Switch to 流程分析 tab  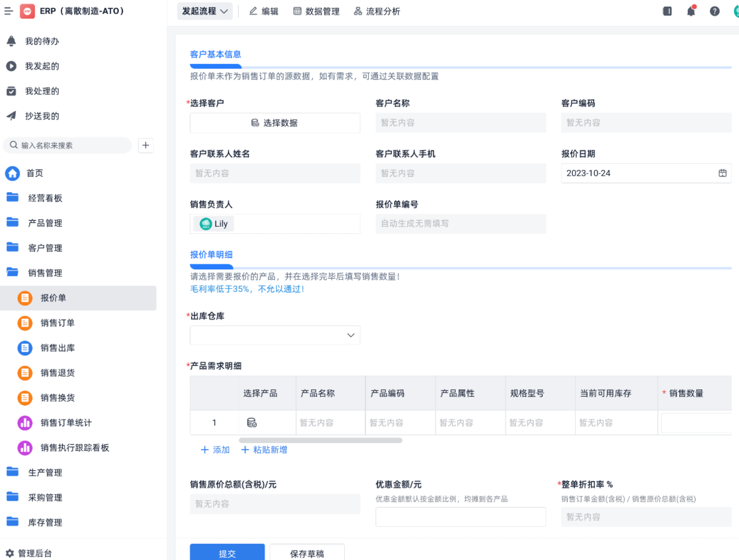(377, 11)
